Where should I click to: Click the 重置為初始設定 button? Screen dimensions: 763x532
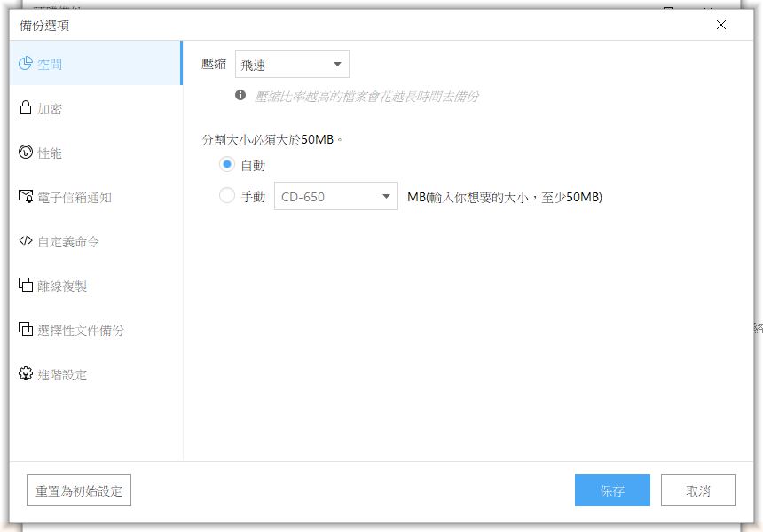point(79,490)
